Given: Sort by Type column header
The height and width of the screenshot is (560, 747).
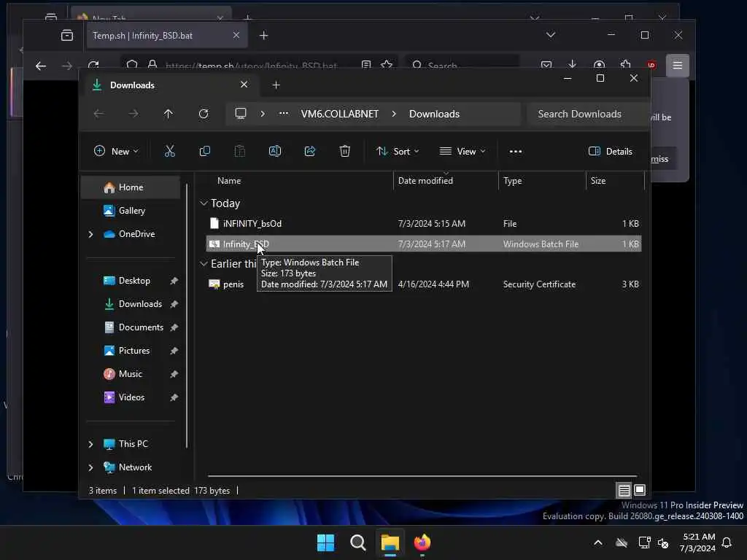Looking at the screenshot, I should [513, 181].
